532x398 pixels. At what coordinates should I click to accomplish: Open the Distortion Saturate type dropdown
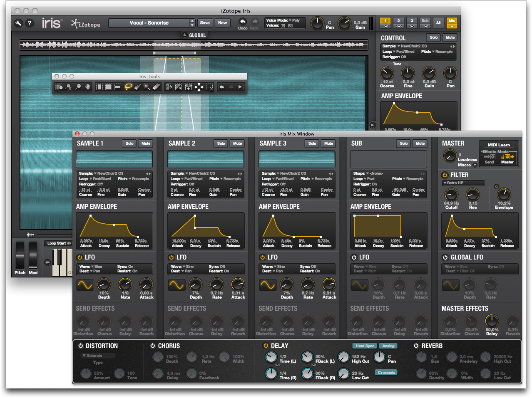pyautogui.click(x=98, y=356)
